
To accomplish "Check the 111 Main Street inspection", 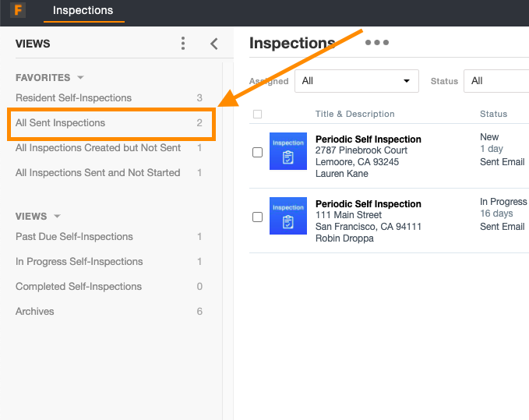I will coord(258,217).
